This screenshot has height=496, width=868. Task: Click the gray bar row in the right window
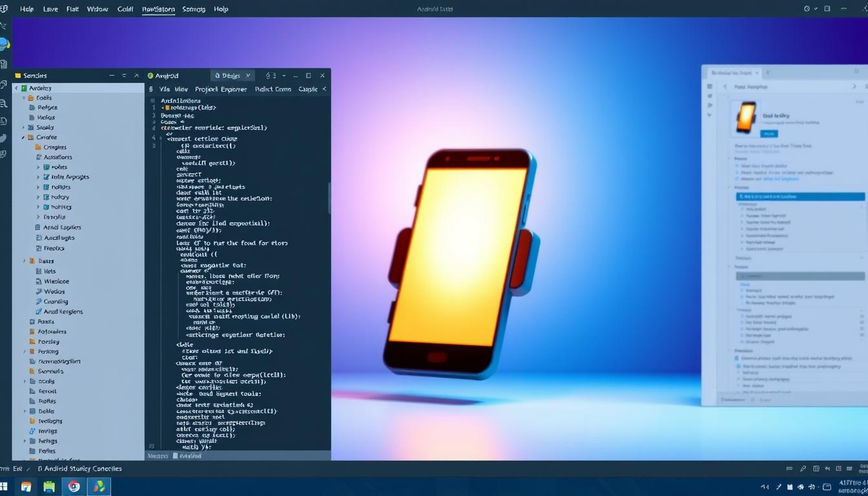coord(800,276)
